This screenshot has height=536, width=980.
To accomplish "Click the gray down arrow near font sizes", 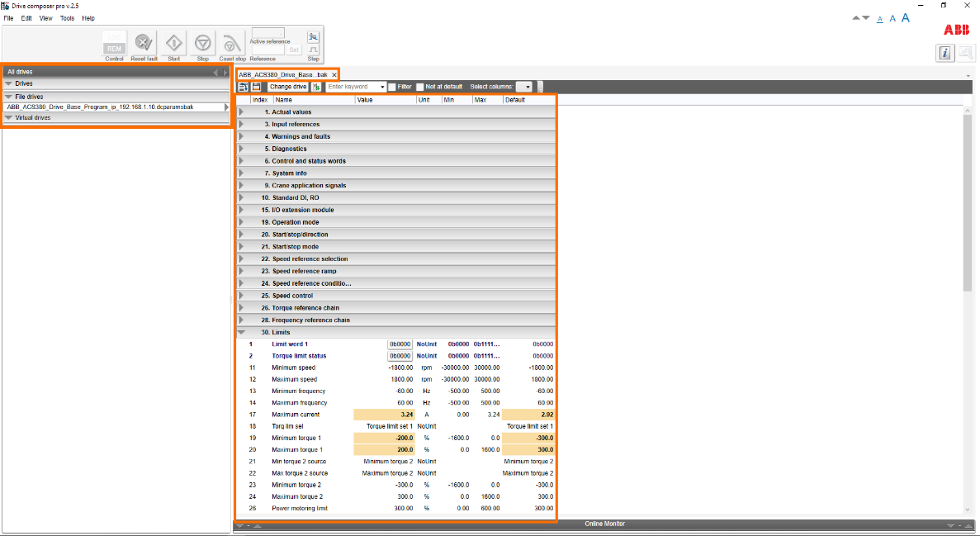I will [x=865, y=17].
